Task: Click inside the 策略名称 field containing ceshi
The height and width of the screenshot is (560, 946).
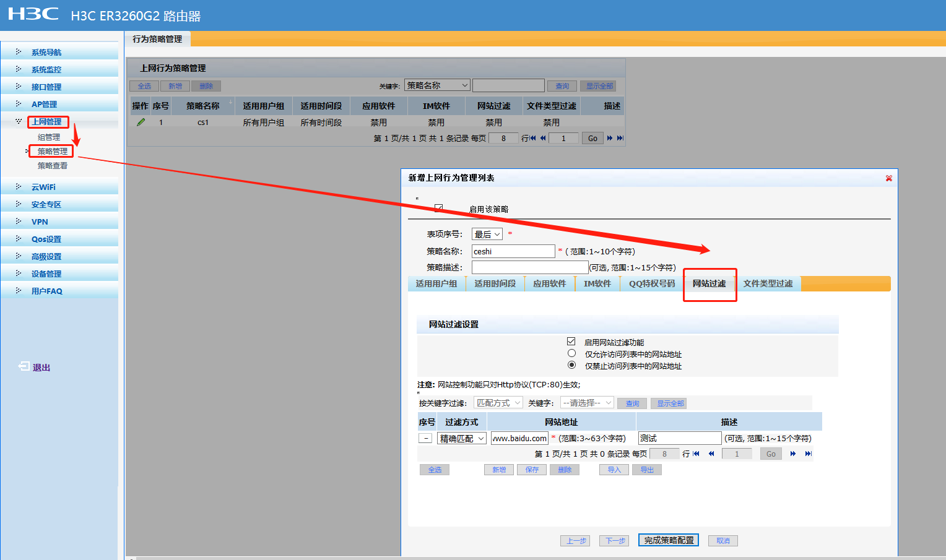Action: tap(513, 251)
